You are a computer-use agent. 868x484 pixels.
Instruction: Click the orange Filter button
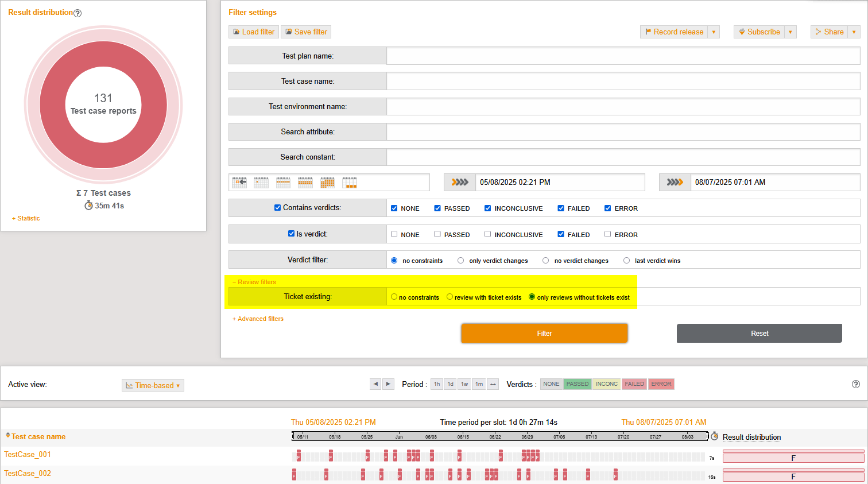[544, 333]
